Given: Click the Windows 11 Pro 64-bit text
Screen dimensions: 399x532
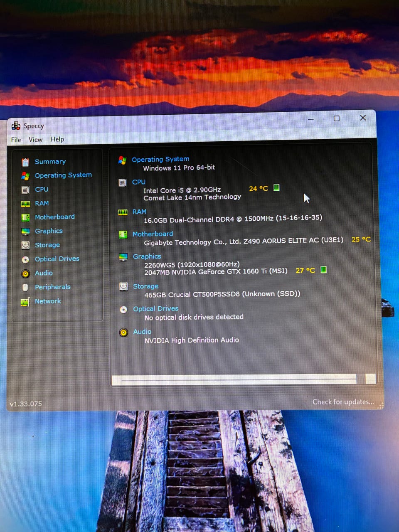Looking at the screenshot, I should click(x=179, y=168).
